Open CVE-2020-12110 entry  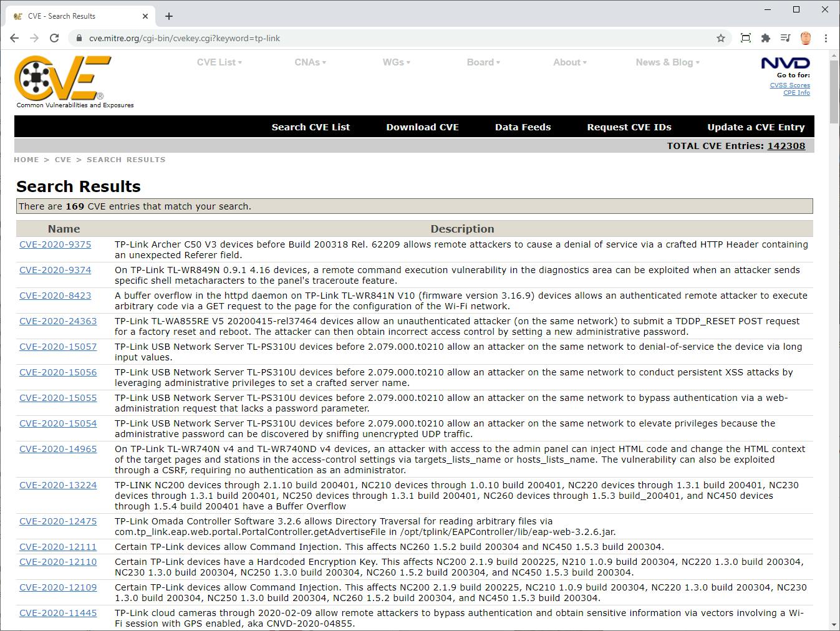58,562
